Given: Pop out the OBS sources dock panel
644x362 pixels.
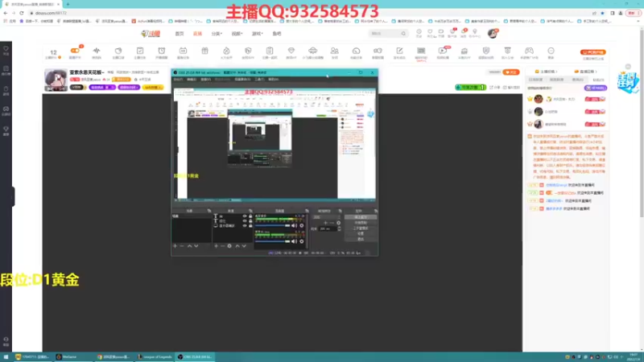Looking at the screenshot, I should coord(250,211).
